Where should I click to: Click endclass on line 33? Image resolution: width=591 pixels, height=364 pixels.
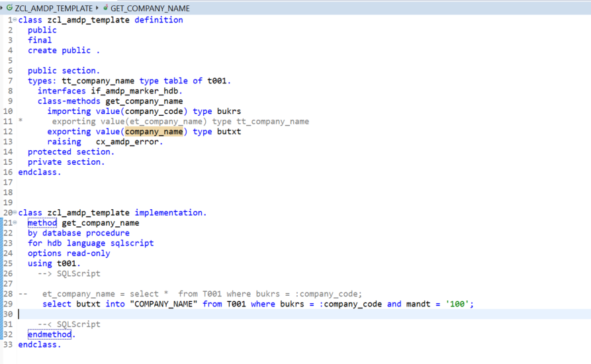[40, 344]
